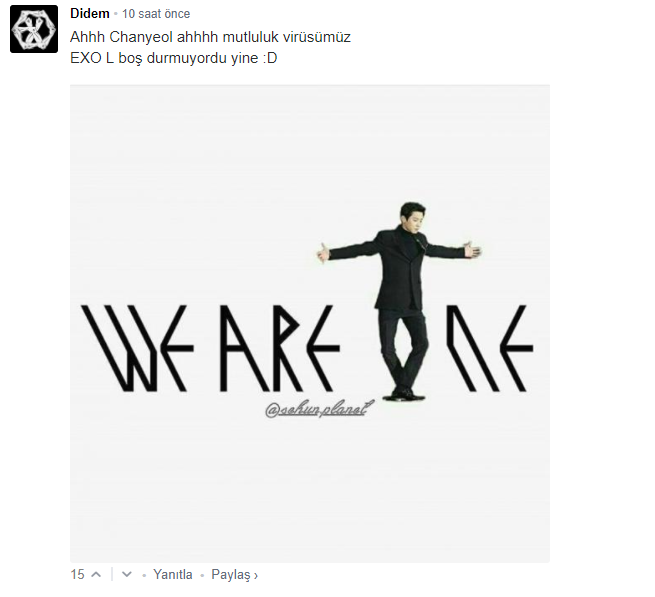The height and width of the screenshot is (597, 655).
Task: Click the small chevron after Paylaş
Action: 256,576
